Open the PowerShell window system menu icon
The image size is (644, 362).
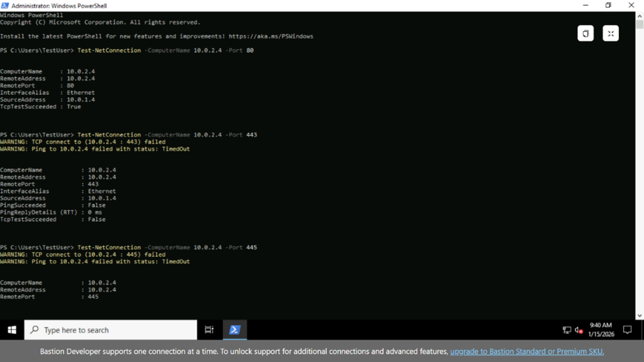(x=5, y=5)
